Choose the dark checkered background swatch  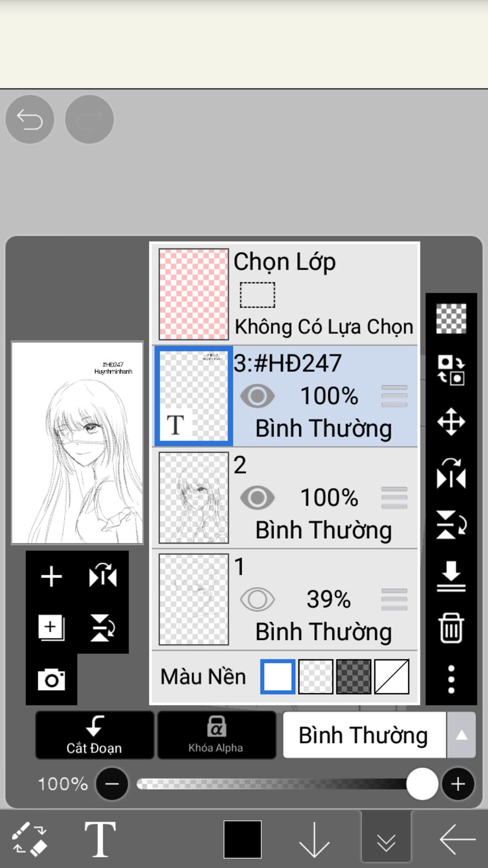(x=354, y=676)
